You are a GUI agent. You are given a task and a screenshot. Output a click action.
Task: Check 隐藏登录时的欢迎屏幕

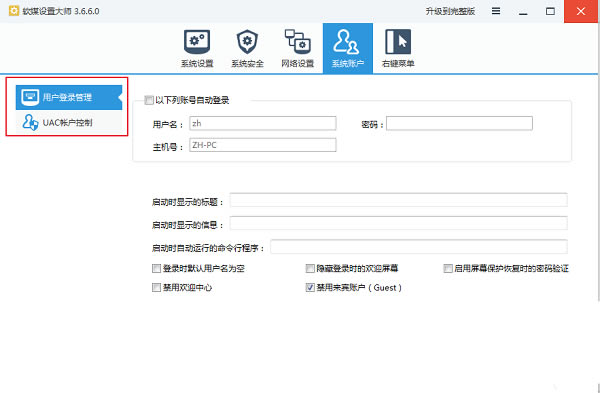pyautogui.click(x=310, y=268)
